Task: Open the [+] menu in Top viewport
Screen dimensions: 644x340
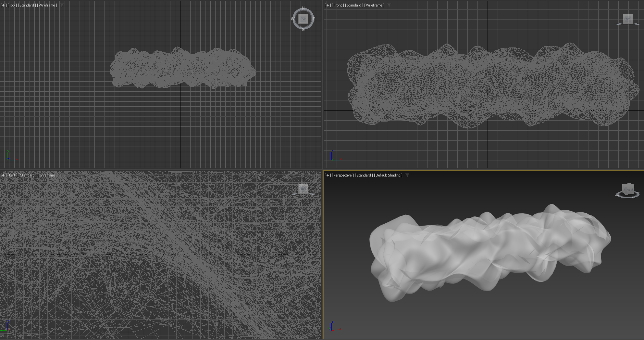Action: 3,5
